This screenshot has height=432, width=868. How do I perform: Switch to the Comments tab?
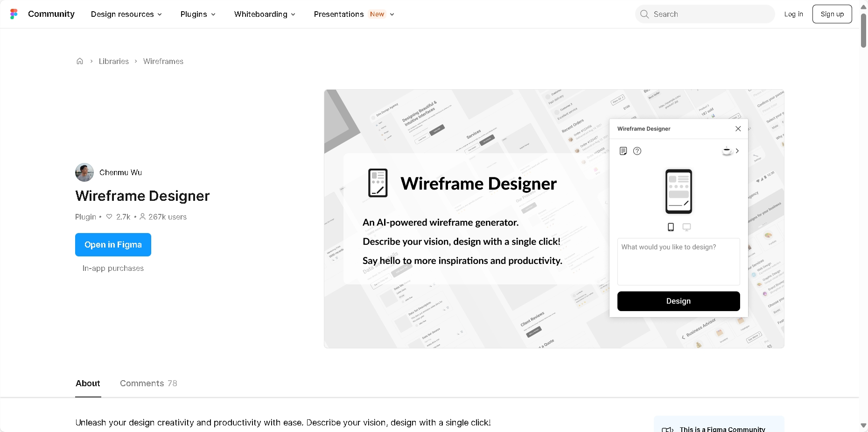point(148,383)
